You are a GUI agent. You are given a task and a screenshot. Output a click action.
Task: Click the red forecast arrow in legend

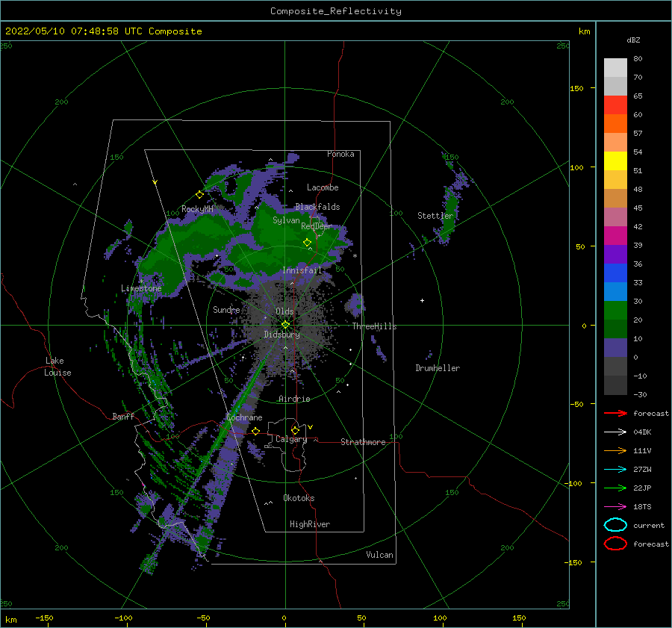point(615,413)
